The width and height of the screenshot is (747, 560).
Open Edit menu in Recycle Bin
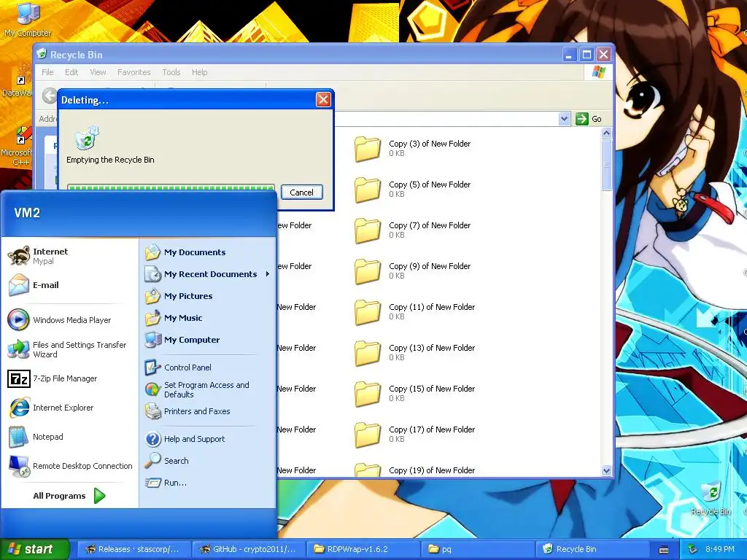(x=71, y=72)
